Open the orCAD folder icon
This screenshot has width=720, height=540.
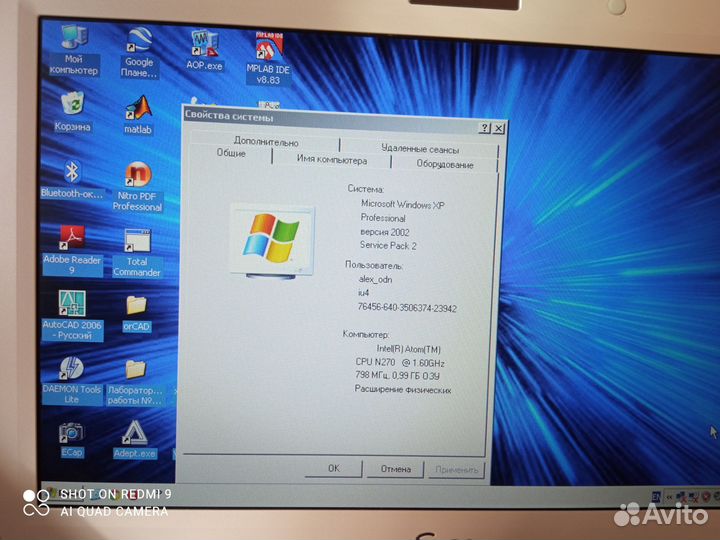pos(136,314)
